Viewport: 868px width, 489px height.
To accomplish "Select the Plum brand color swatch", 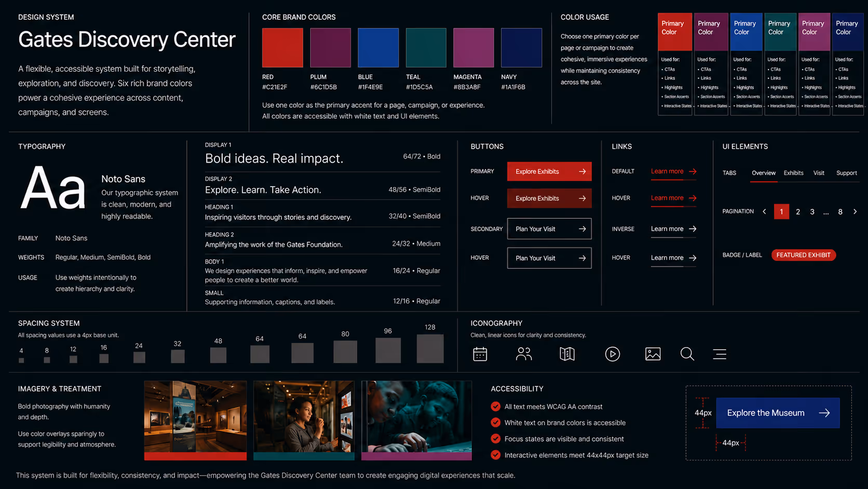I will click(331, 48).
